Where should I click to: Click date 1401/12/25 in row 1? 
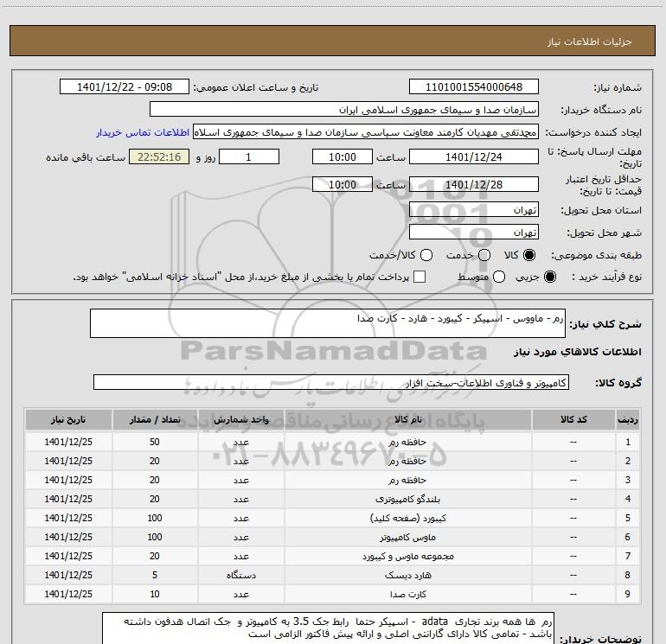(68, 442)
